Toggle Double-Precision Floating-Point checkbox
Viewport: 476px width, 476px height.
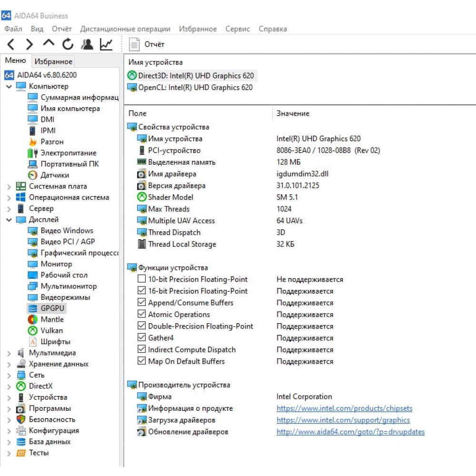tap(141, 326)
